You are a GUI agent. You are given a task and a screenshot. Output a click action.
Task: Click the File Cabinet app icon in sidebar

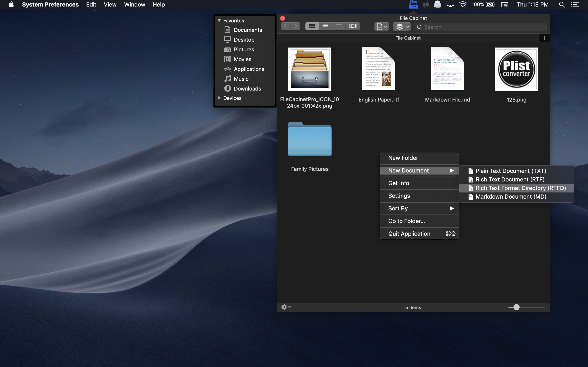point(414,5)
